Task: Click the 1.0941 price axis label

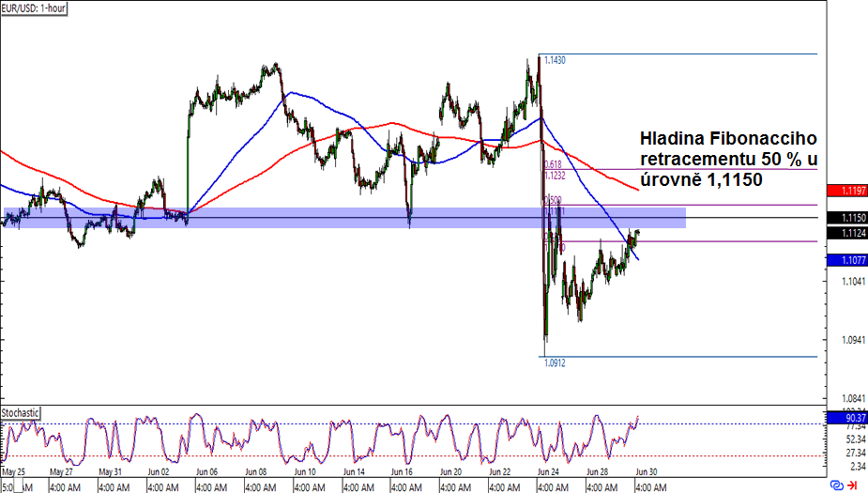Action: coord(853,340)
